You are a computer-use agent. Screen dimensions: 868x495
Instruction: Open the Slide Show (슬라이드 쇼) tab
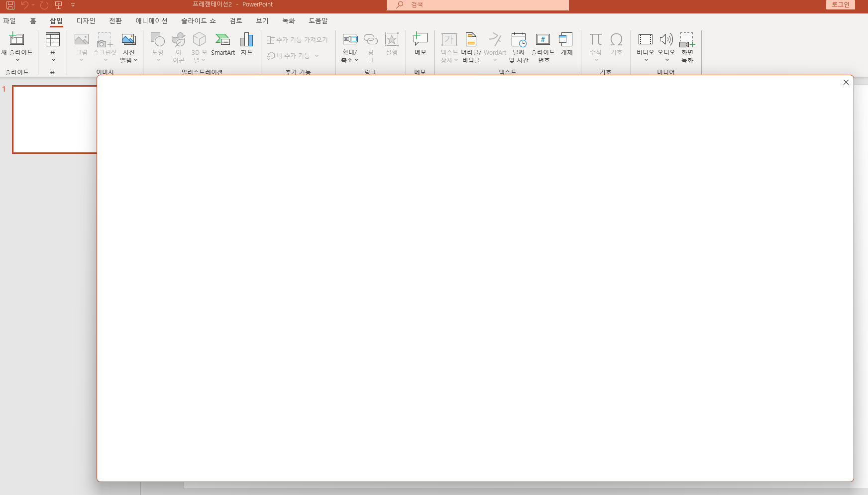click(199, 21)
